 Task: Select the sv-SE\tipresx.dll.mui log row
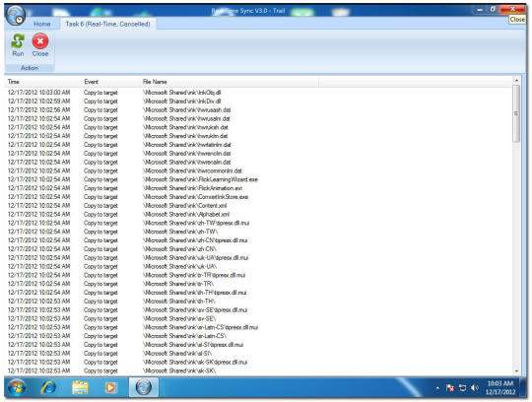(259, 310)
